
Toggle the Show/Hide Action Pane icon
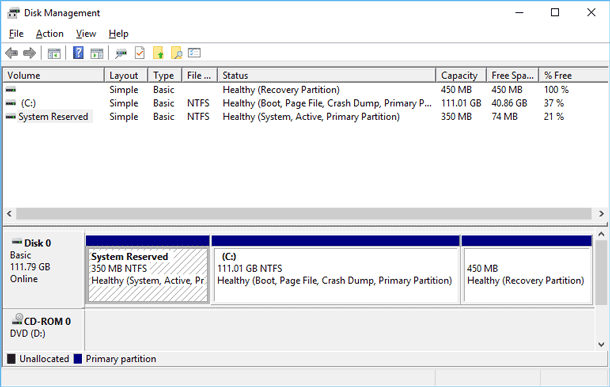pyautogui.click(x=96, y=53)
